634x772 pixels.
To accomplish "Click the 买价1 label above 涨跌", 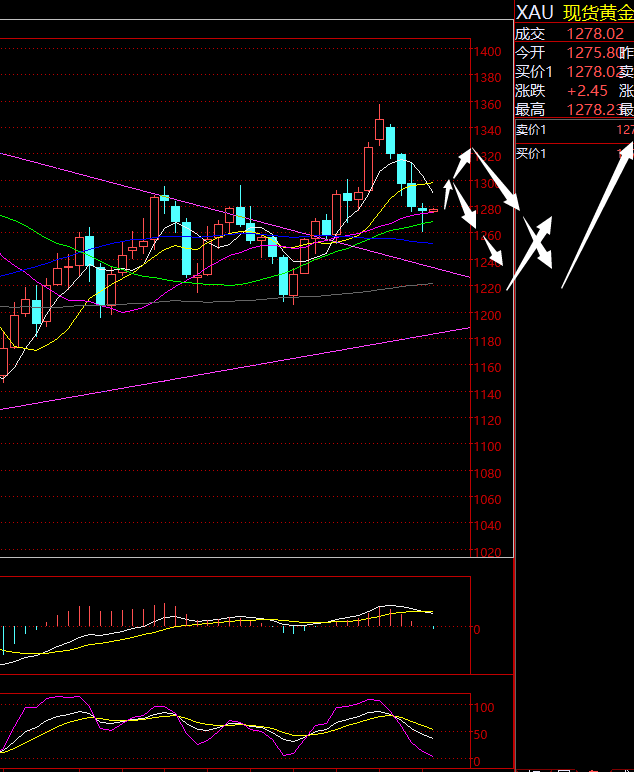I will pos(534,72).
